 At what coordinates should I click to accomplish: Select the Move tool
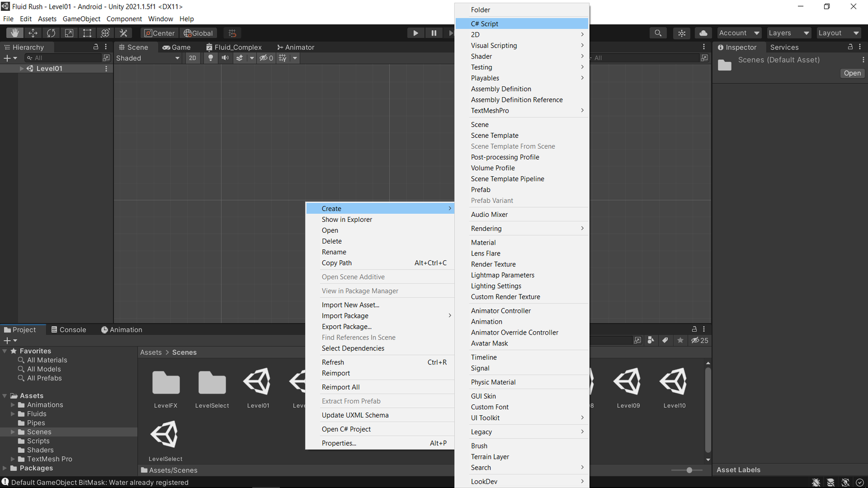click(33, 33)
